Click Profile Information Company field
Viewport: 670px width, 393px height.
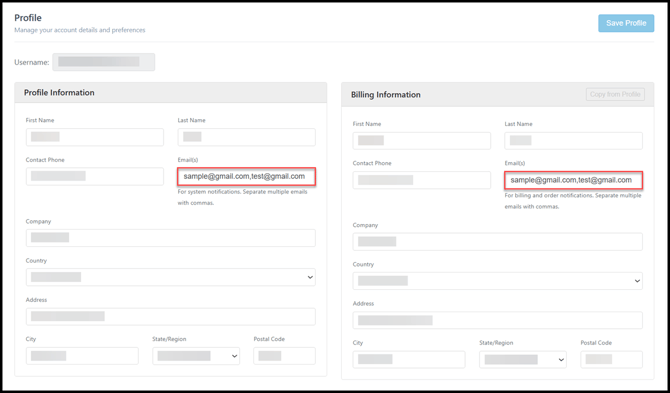click(x=171, y=238)
